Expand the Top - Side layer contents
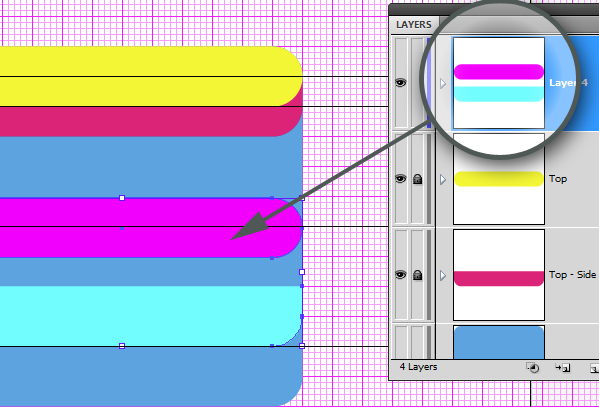The width and height of the screenshot is (599, 407). point(443,275)
